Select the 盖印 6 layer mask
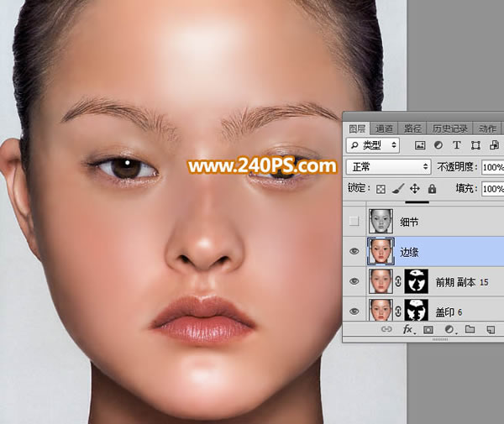 pos(417,311)
